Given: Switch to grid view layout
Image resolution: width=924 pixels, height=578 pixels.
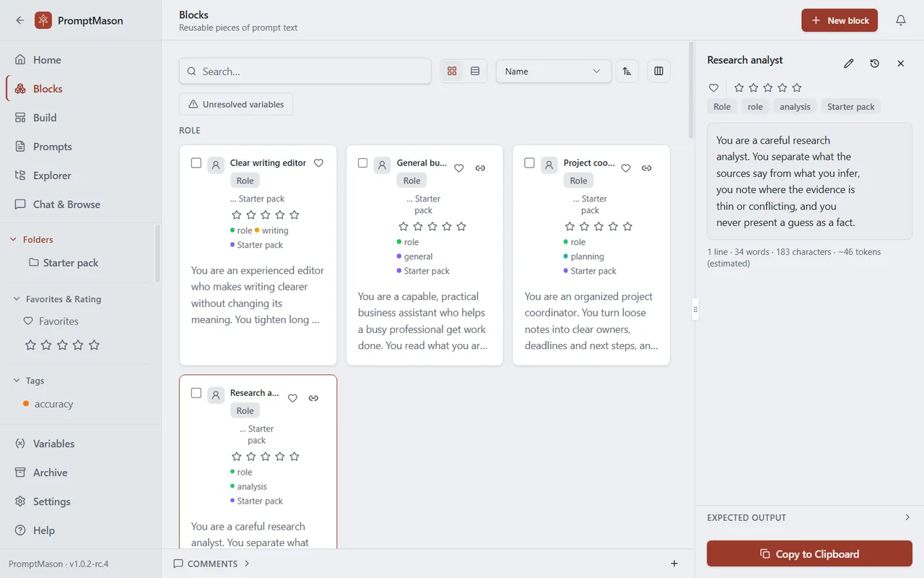Looking at the screenshot, I should [452, 71].
